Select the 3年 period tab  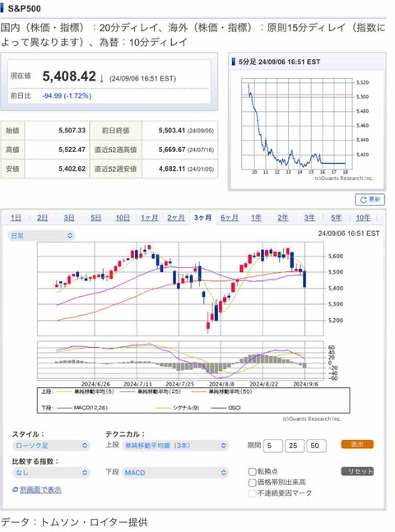tap(309, 217)
